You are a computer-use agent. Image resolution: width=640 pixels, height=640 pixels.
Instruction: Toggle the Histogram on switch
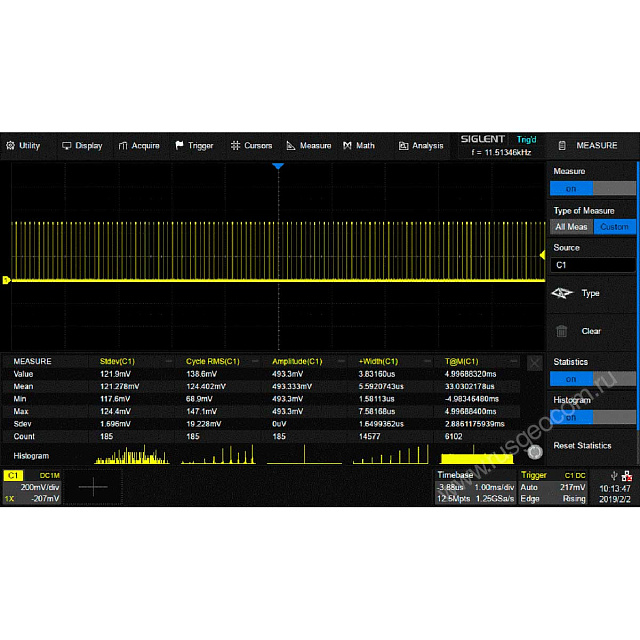click(593, 417)
